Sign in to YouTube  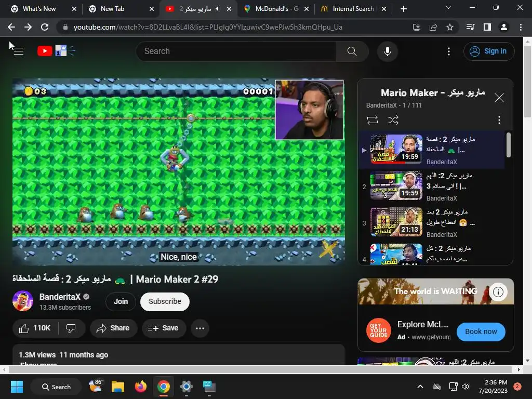pos(488,51)
